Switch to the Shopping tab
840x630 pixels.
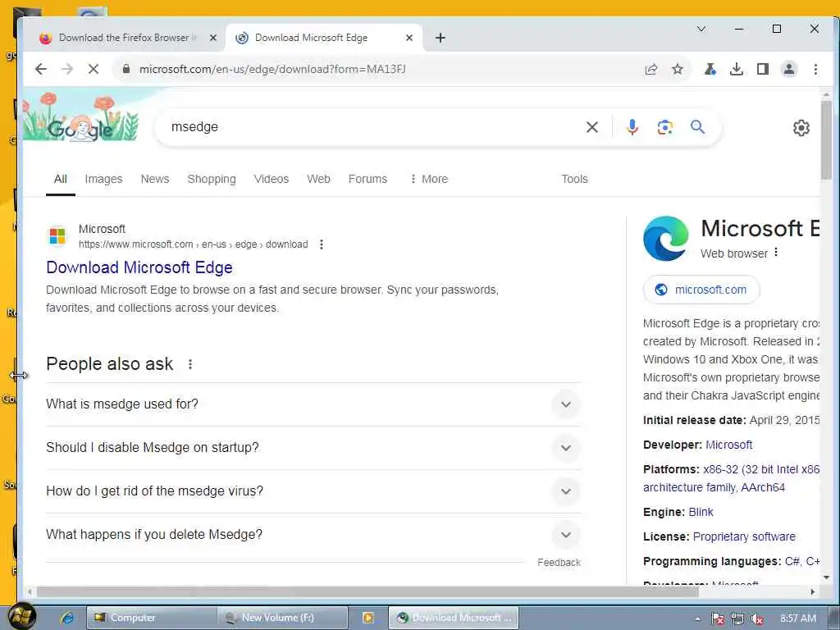pyautogui.click(x=212, y=179)
